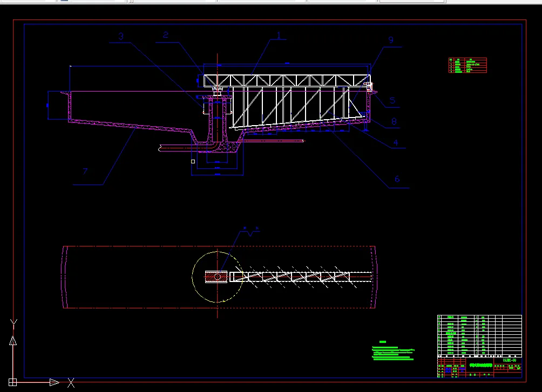
Task: Click the Y axis label of the UCS icon
Action: pyautogui.click(x=13, y=324)
